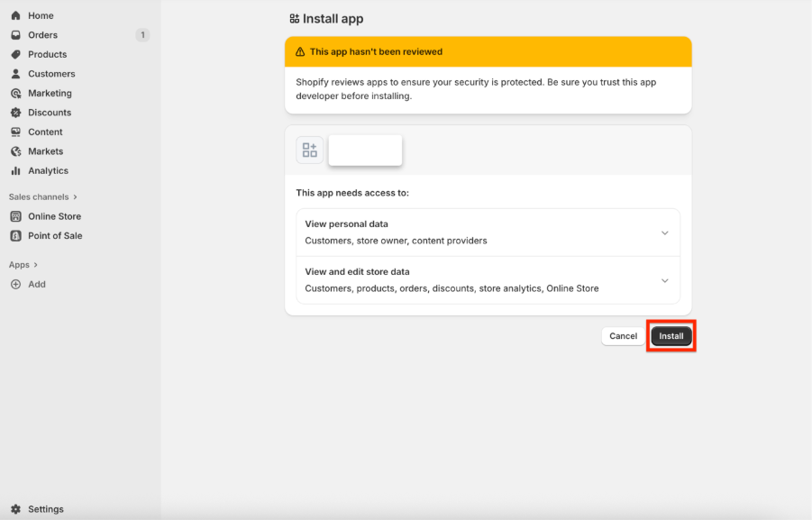Image resolution: width=812 pixels, height=520 pixels.
Task: Select Customers in the sidebar
Action: [x=51, y=74]
